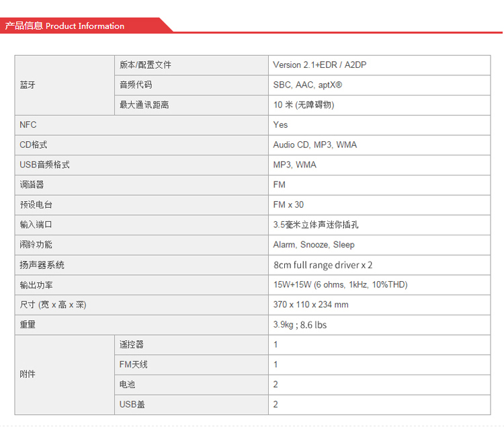The image size is (504, 427).
Task: Click the 产品信息 Product Information header tab
Action: [65, 26]
